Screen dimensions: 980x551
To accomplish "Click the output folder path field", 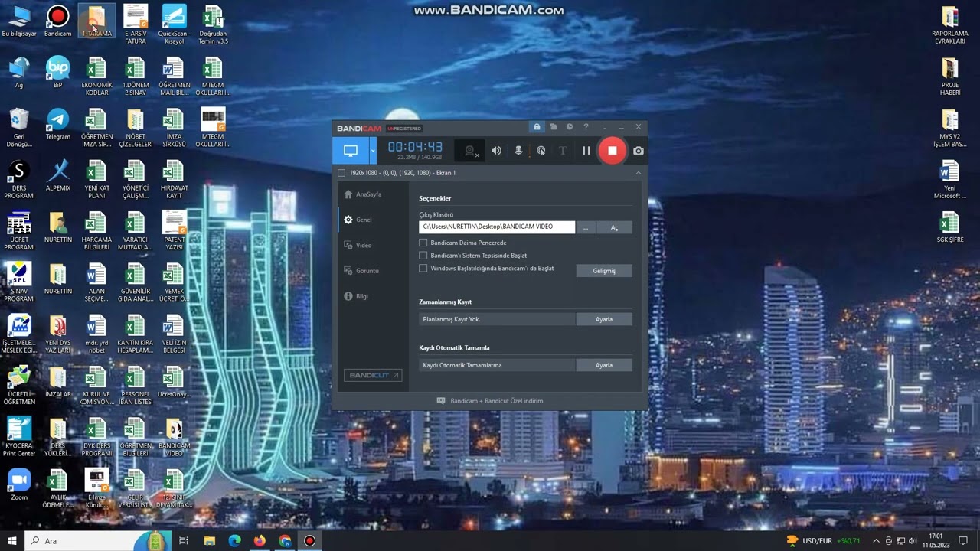I will click(x=497, y=227).
